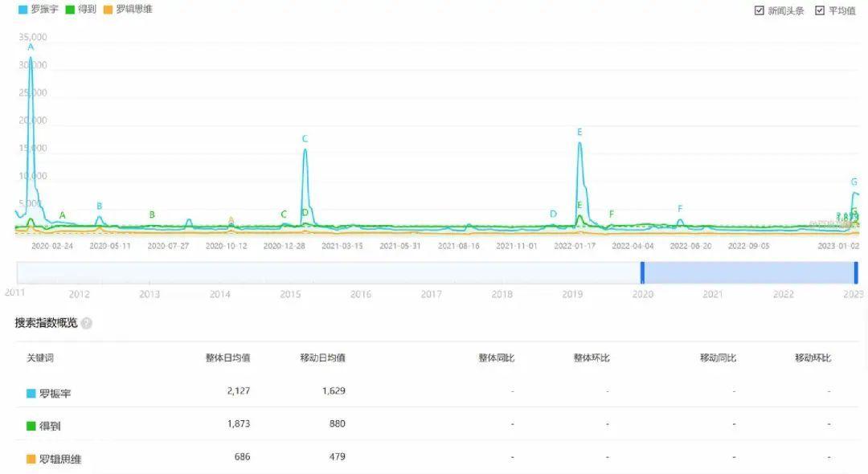The width and height of the screenshot is (868, 474).
Task: Open green news marker E below blue E
Action: click(x=579, y=205)
